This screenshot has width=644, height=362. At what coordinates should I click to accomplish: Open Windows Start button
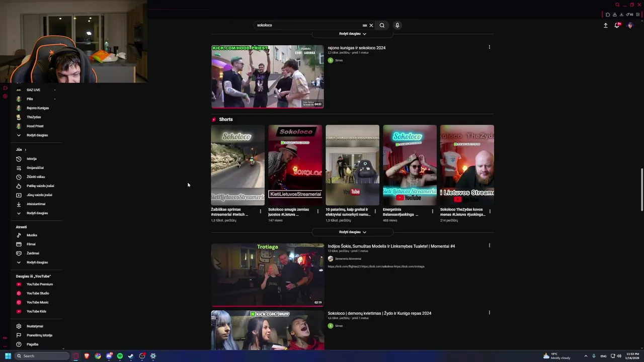click(8, 356)
